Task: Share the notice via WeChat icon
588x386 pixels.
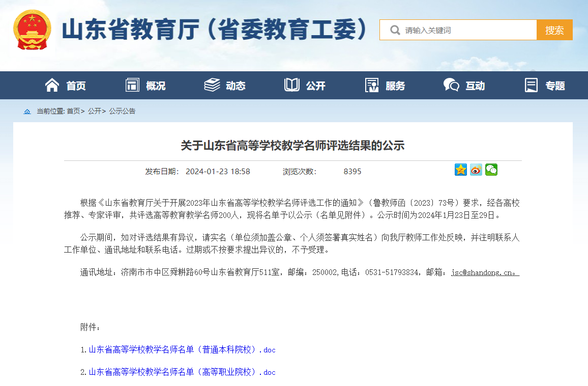Action: [x=491, y=170]
